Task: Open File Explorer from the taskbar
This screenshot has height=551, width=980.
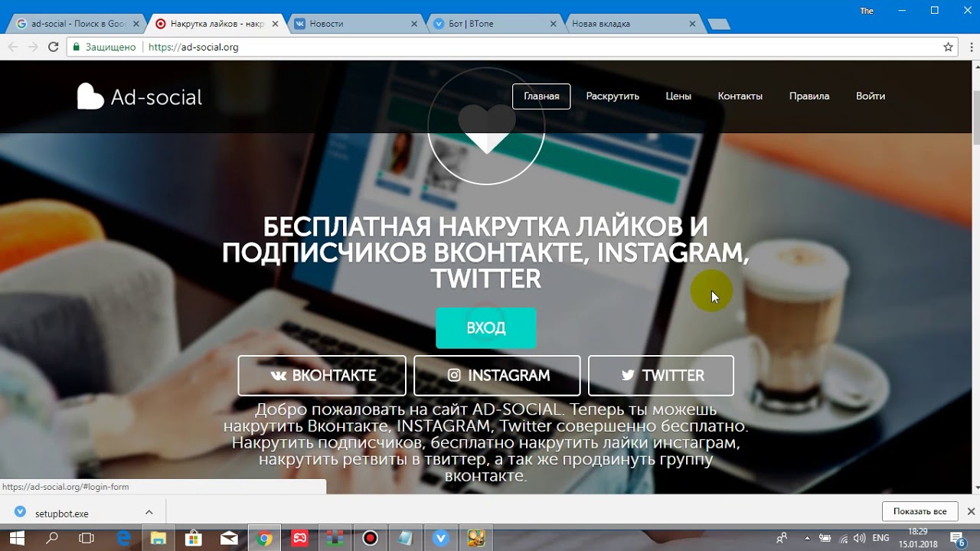Action: click(158, 538)
